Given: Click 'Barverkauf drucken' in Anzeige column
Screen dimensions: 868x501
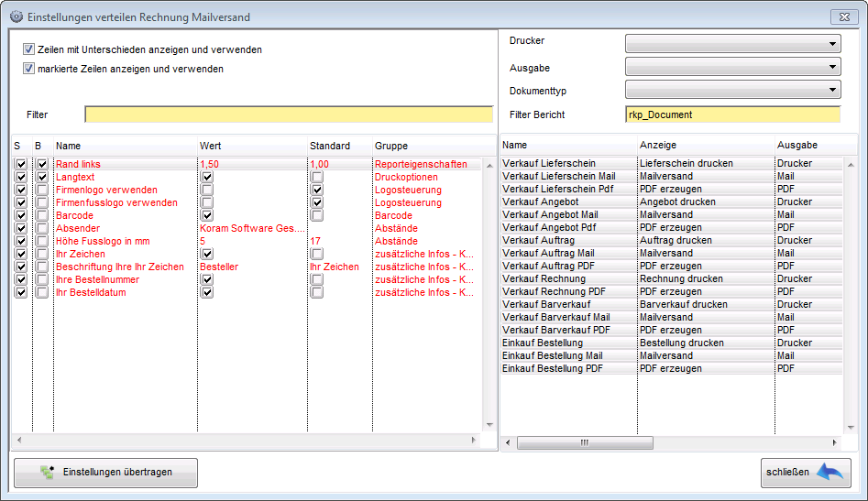Looking at the screenshot, I should [684, 305].
